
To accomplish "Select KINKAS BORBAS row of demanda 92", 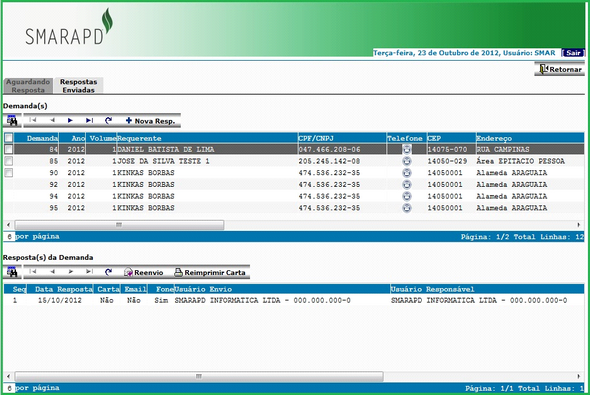I will pos(293,184).
